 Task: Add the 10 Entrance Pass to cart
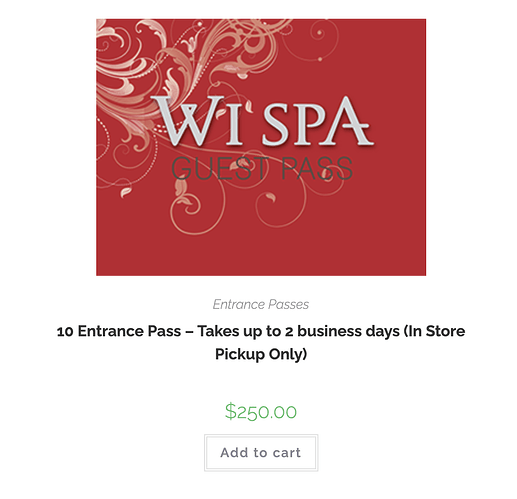pyautogui.click(x=261, y=452)
